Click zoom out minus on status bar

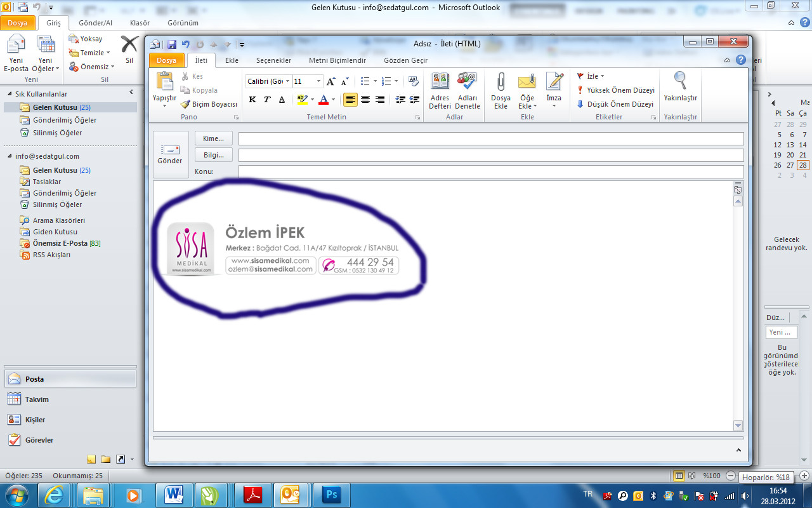730,476
